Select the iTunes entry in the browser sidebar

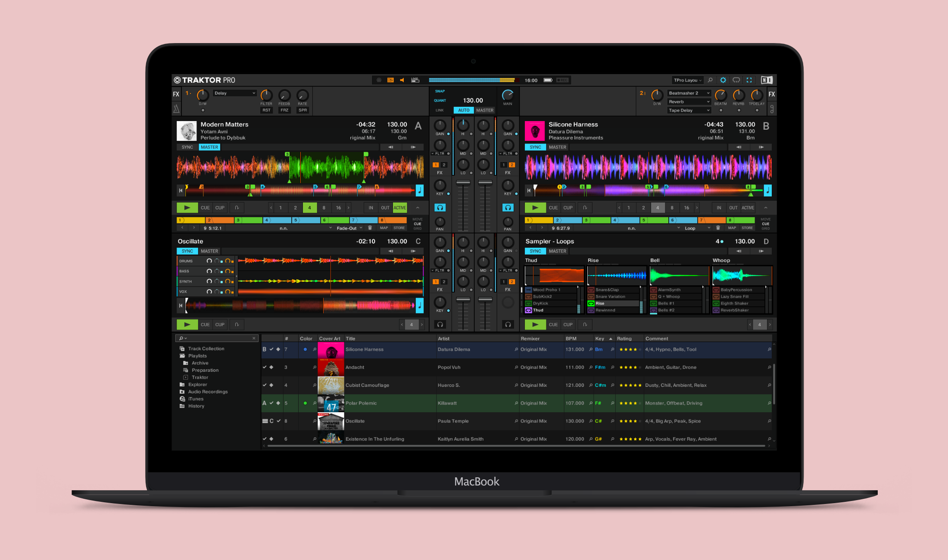[x=196, y=398]
